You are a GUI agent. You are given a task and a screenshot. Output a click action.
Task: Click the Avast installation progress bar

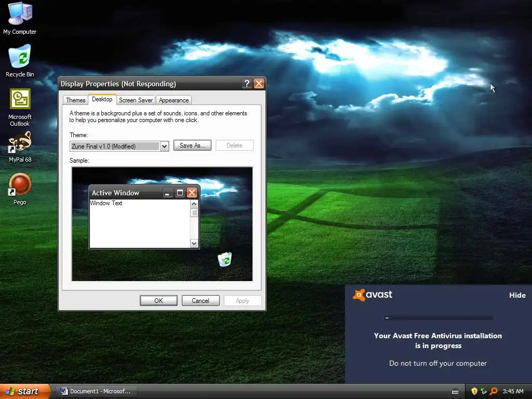click(x=438, y=318)
